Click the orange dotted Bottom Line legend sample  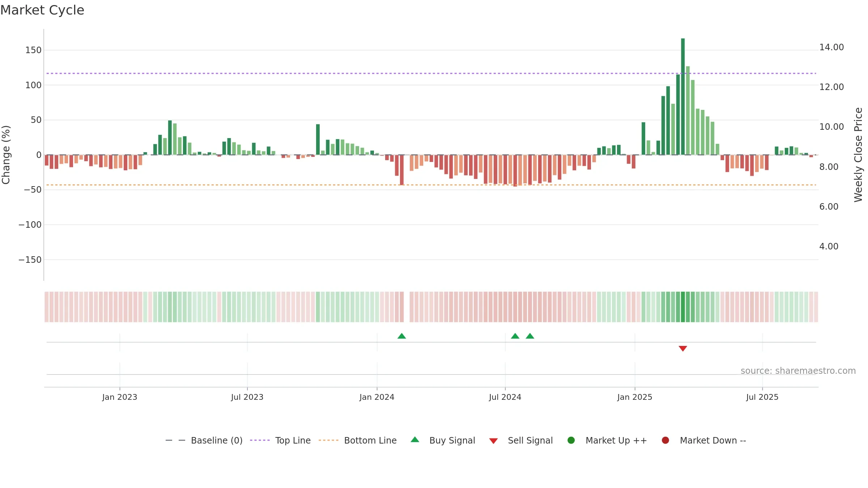[328, 440]
